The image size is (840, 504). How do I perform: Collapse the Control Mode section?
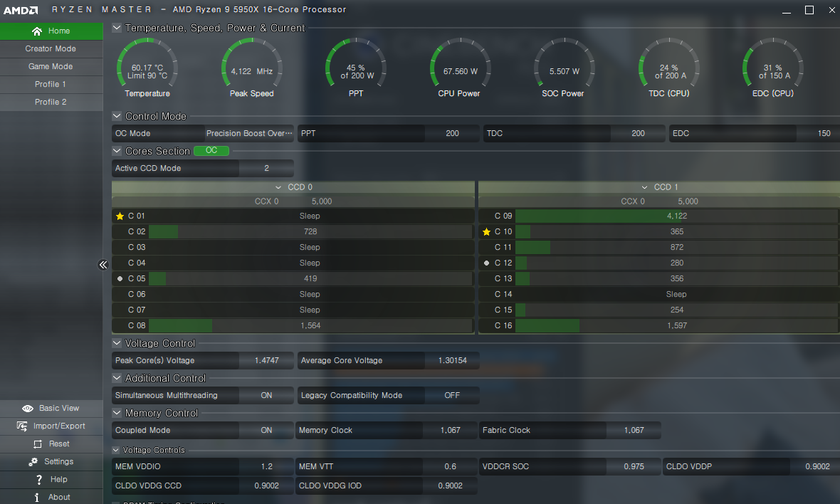(x=117, y=116)
